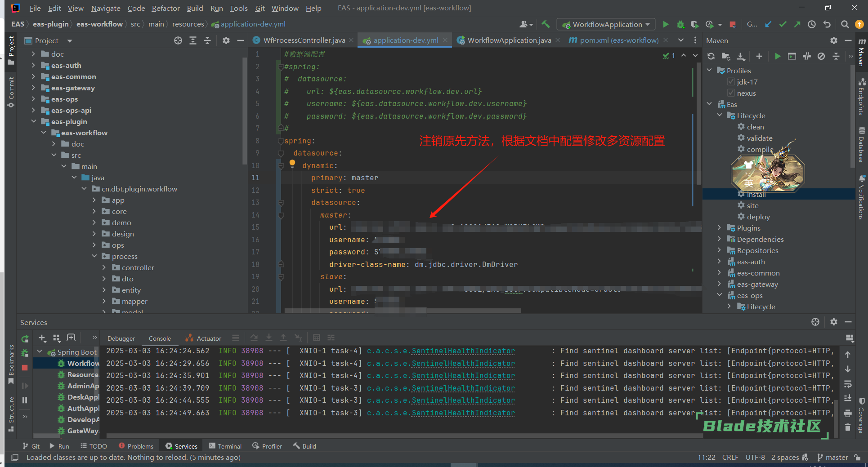Stop the service with red square

pyautogui.click(x=25, y=368)
